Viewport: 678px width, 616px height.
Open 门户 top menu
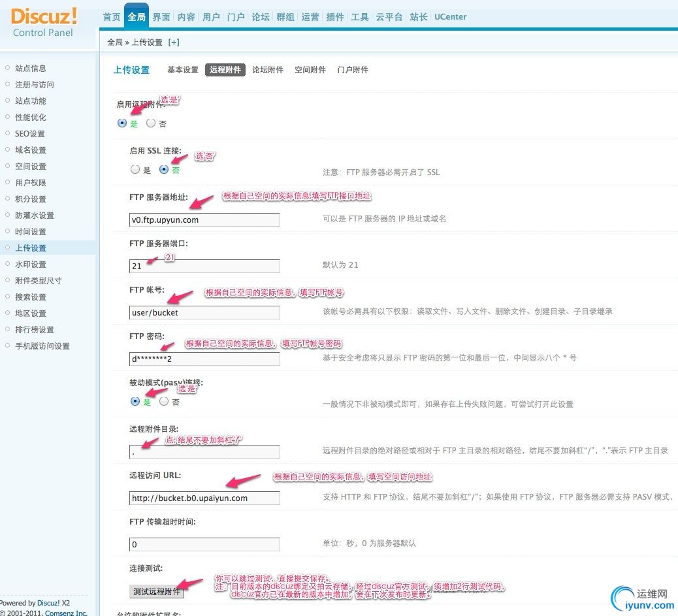point(236,17)
